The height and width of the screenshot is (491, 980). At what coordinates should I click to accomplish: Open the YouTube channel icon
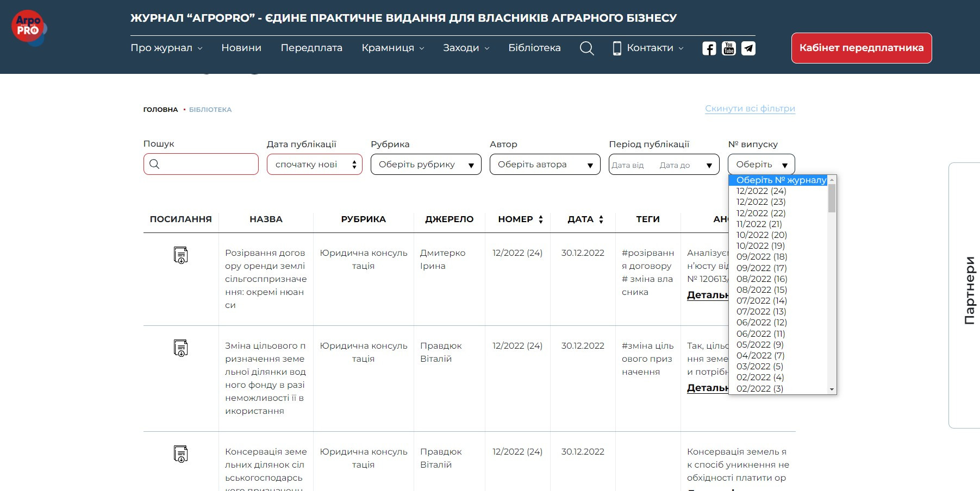[728, 48]
